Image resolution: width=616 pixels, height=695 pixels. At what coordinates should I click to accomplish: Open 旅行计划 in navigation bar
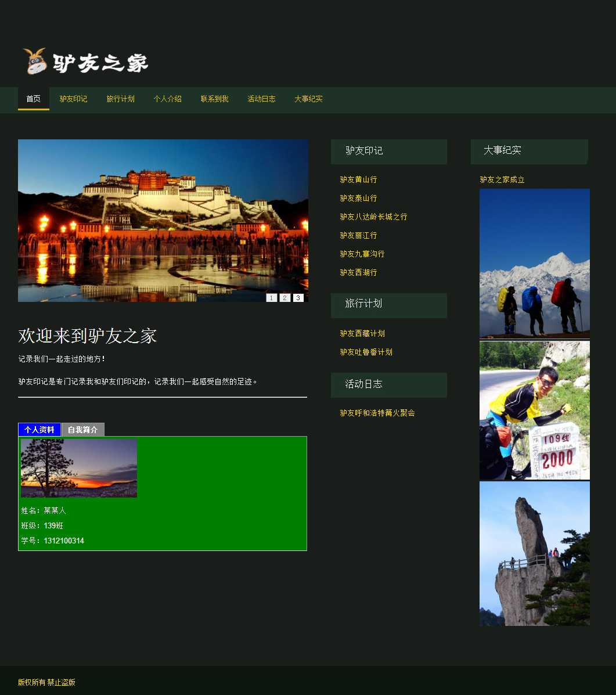pos(120,99)
